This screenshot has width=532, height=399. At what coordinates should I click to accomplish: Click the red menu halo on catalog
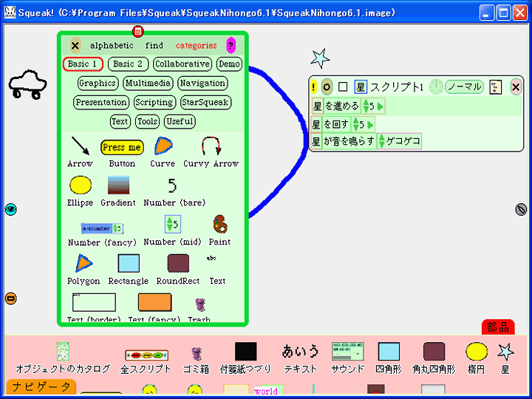[137, 32]
